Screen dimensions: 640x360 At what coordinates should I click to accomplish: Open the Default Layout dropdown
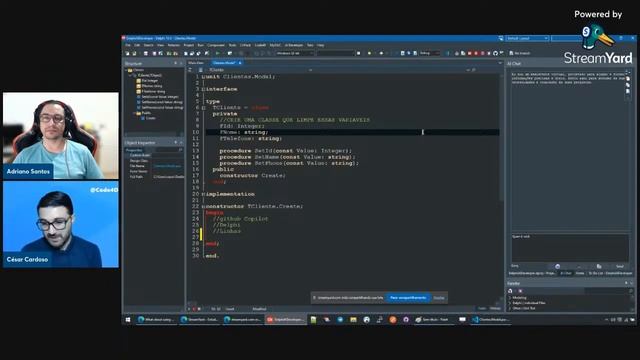[527, 38]
